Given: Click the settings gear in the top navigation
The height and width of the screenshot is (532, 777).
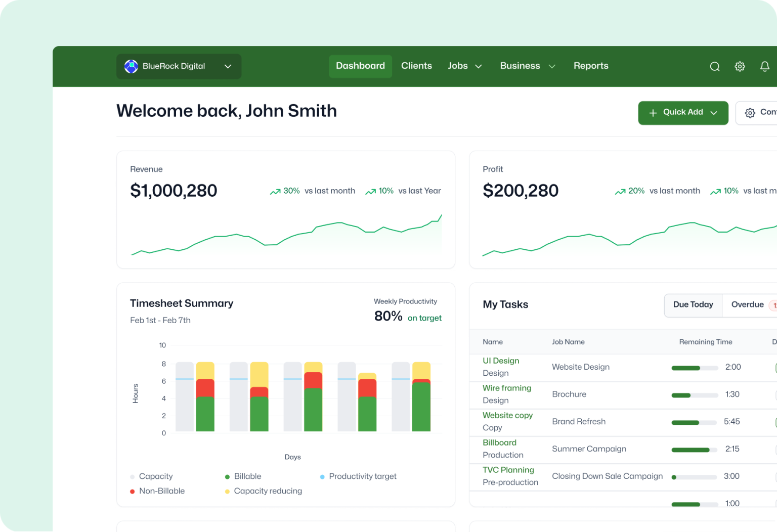Looking at the screenshot, I should [x=740, y=66].
